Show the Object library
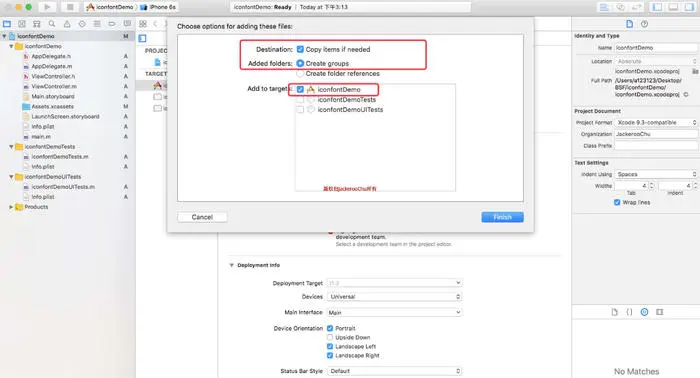This screenshot has height=378, width=700. [x=644, y=312]
